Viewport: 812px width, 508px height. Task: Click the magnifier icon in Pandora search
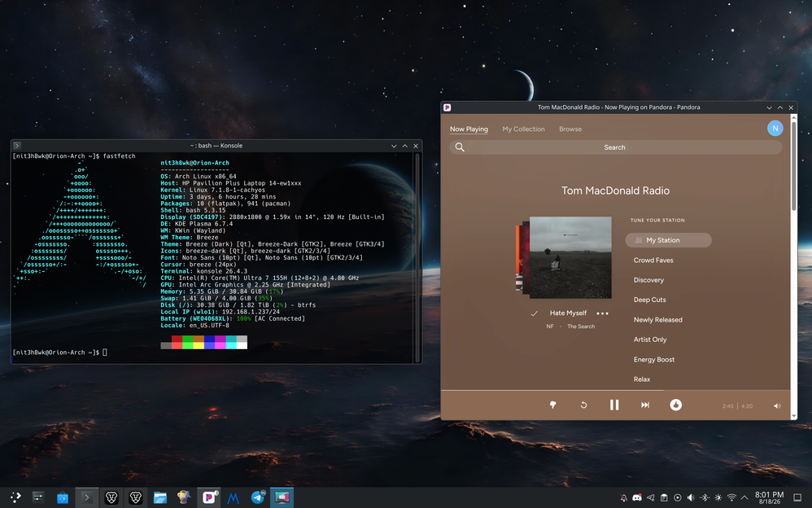tap(460, 147)
